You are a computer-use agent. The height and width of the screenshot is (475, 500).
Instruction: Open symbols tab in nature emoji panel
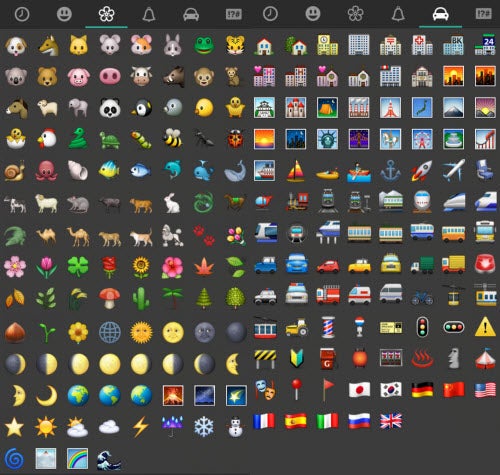click(x=234, y=14)
